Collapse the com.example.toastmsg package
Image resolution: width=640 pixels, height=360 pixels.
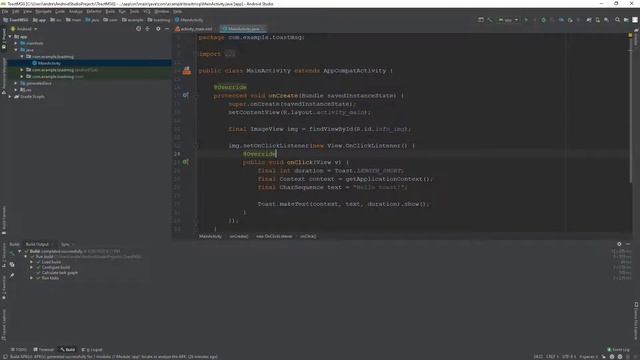click(22, 56)
